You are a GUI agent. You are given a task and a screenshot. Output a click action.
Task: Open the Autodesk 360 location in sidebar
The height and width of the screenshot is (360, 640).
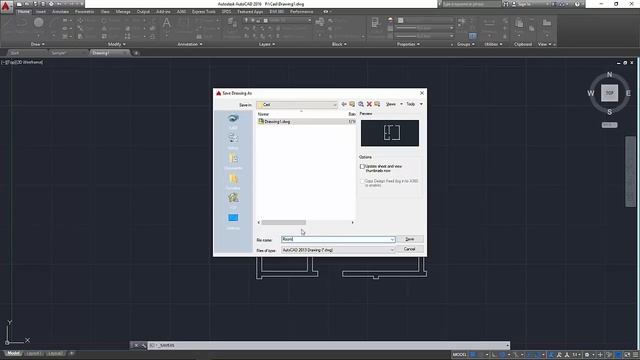coord(233,121)
